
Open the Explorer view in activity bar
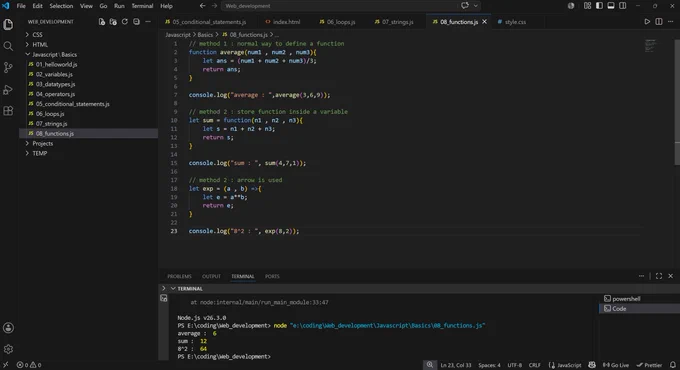(8, 24)
